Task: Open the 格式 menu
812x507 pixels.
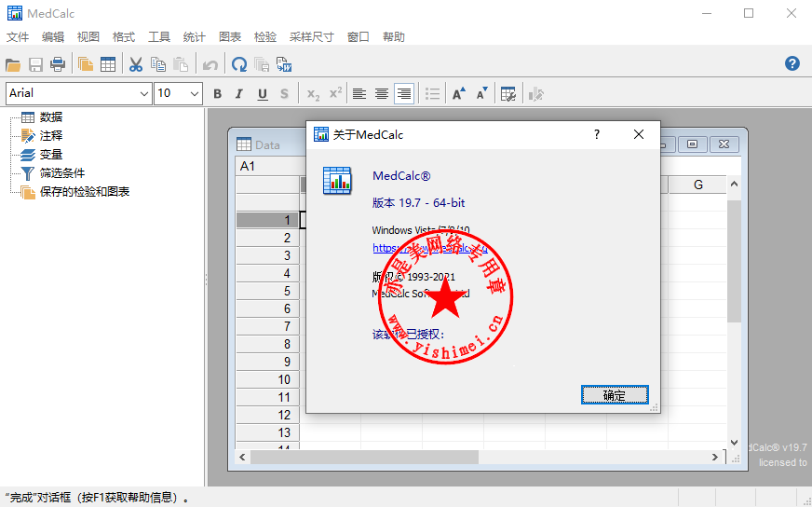Action: (x=124, y=36)
